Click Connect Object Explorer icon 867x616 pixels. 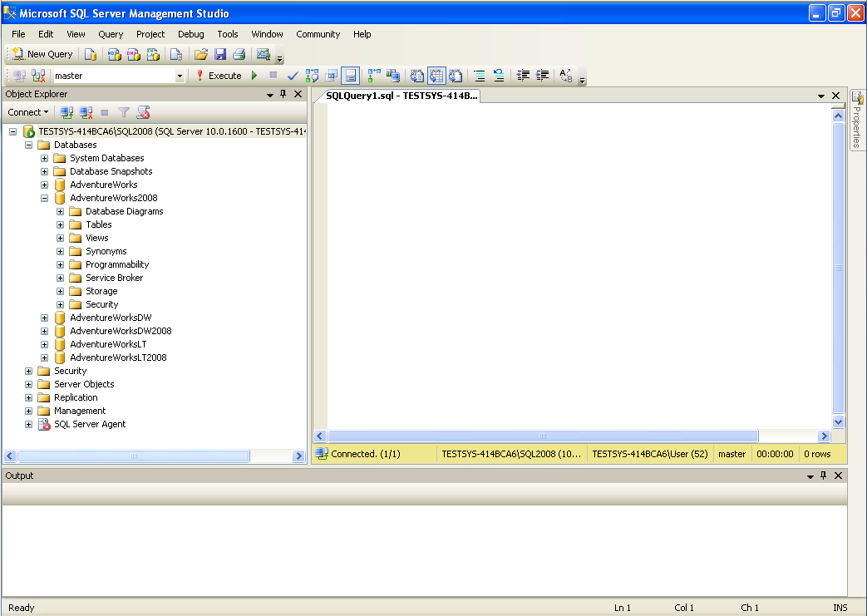click(x=67, y=113)
